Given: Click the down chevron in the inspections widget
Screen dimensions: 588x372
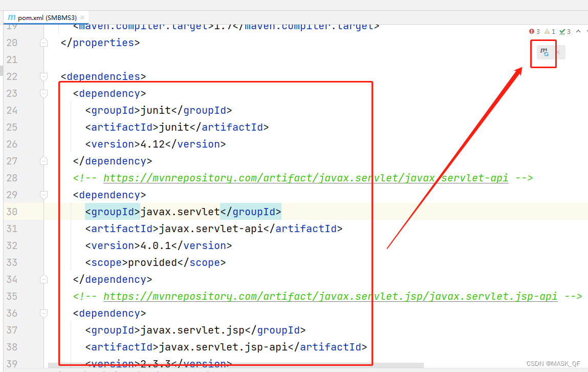Looking at the screenshot, I should tap(586, 31).
